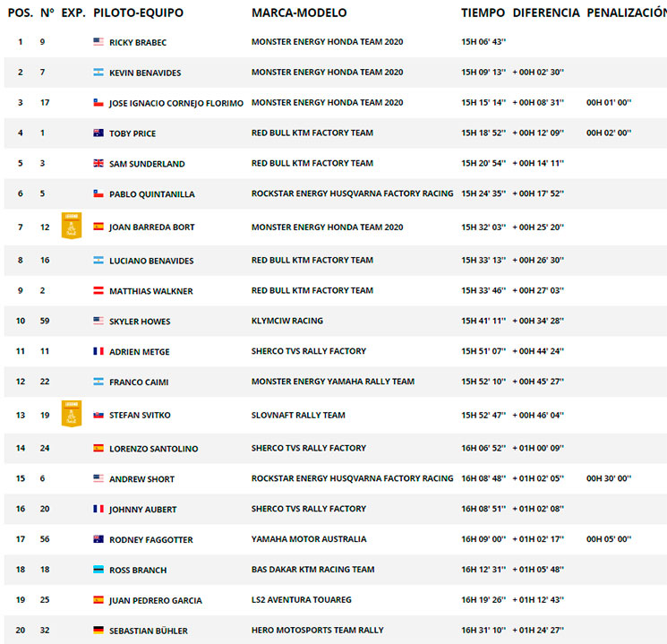Viewport: 667px width, 644px height.
Task: Click the USA flag beside Skyler Howes
Action: [x=98, y=321]
